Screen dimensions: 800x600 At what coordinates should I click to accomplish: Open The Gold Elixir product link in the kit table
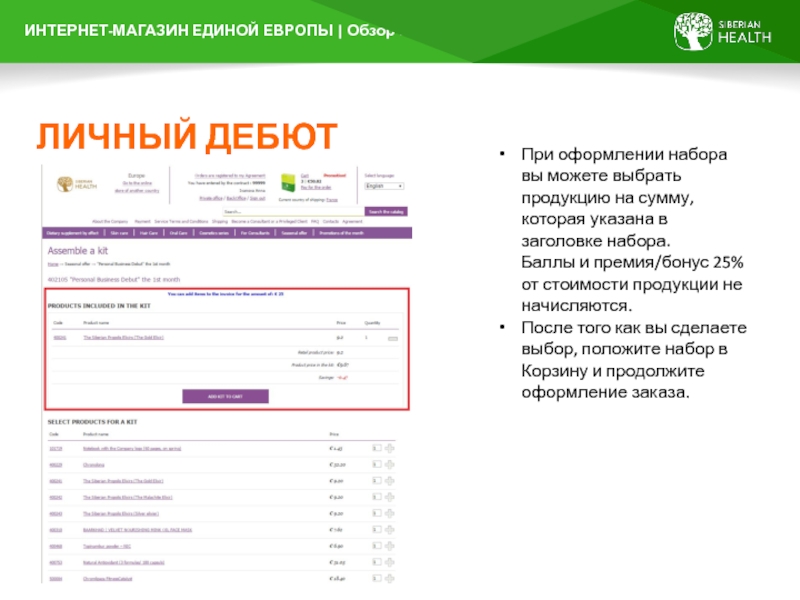(123, 338)
